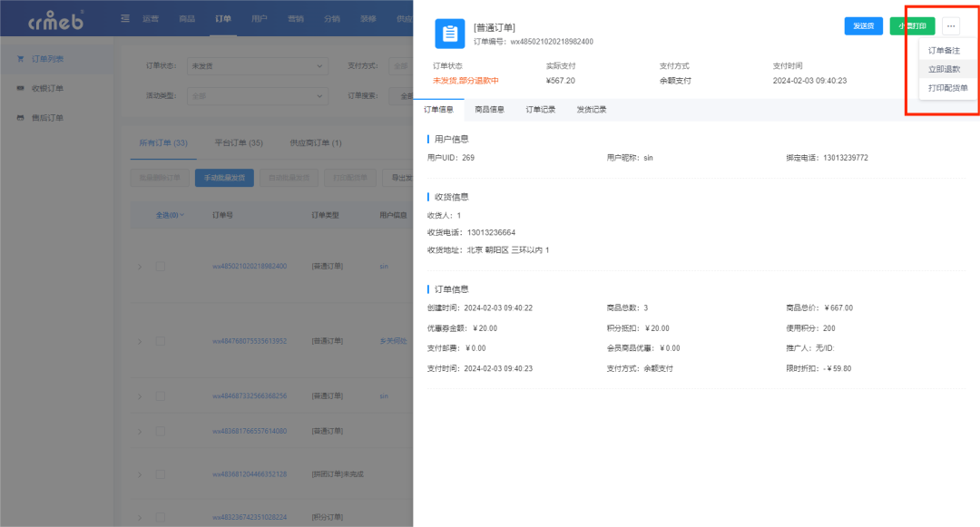Screen dimensions: 980x527
Task: Open the 收银订单 sidebar item
Action: 47,88
